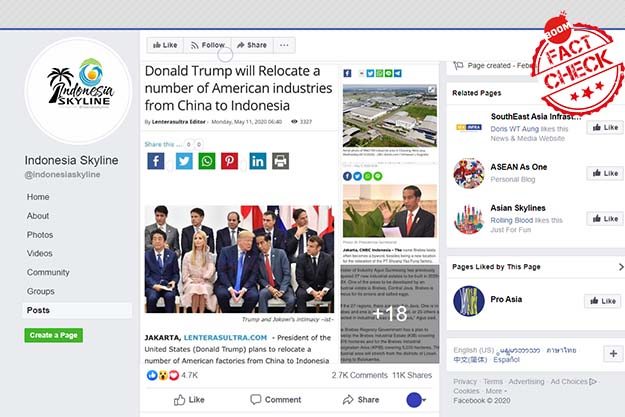Open the post-as profile selector dropdown
Viewport: 625px width, 417px height.
click(x=416, y=400)
